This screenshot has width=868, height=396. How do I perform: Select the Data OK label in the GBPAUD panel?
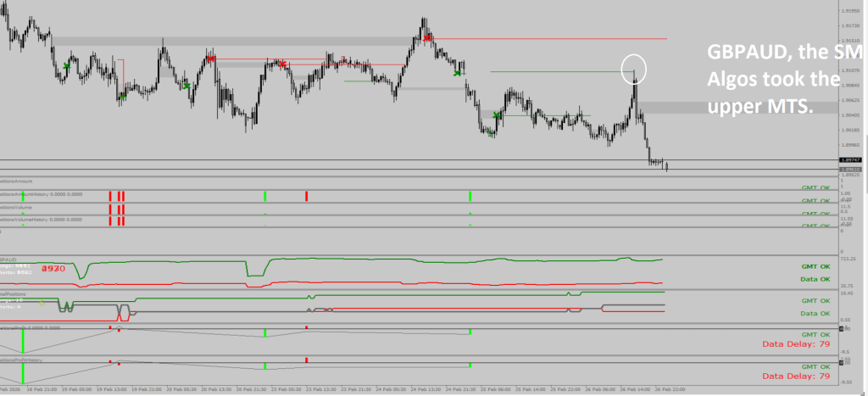tap(815, 279)
